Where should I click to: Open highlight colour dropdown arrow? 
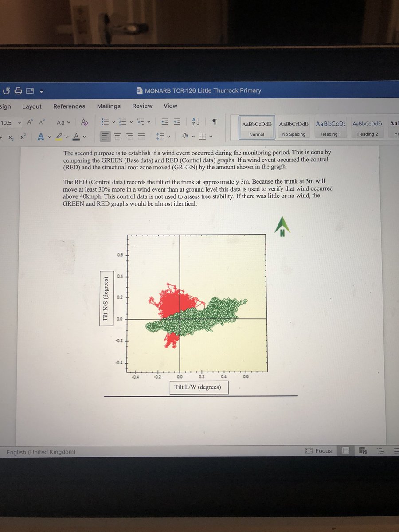[66, 137]
